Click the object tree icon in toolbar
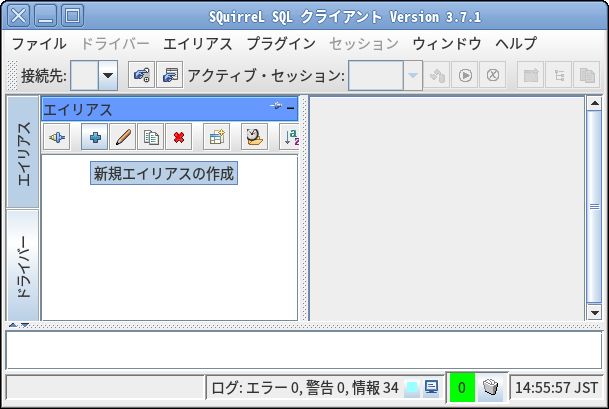 (x=559, y=75)
